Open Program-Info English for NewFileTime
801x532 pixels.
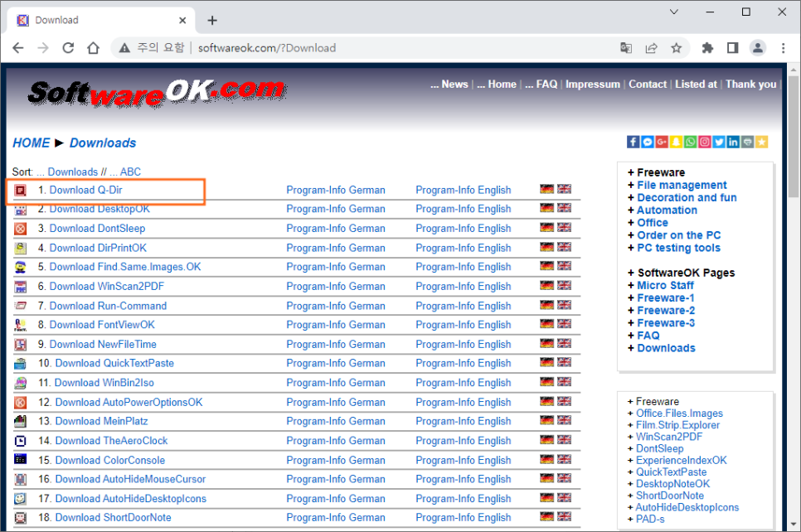[464, 344]
